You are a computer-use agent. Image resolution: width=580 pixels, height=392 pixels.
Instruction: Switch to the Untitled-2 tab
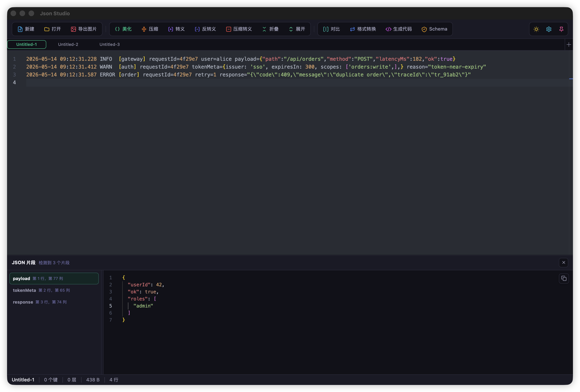pyautogui.click(x=68, y=44)
